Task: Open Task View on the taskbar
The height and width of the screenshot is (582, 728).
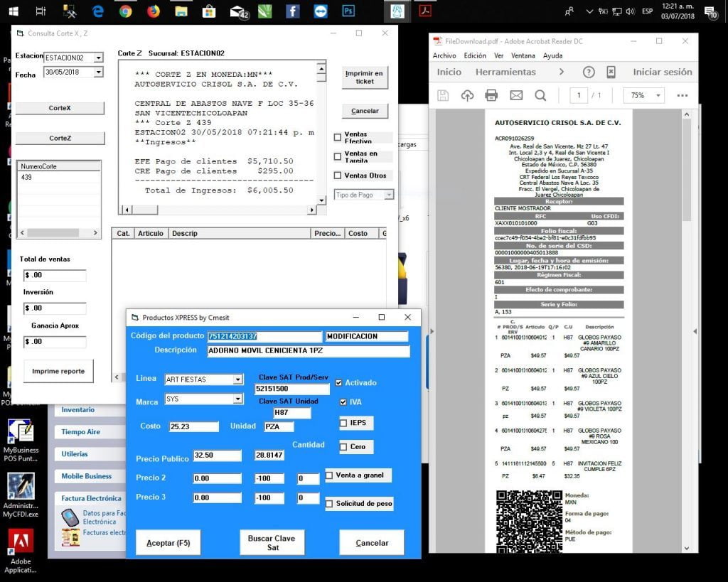Action: coord(41,11)
